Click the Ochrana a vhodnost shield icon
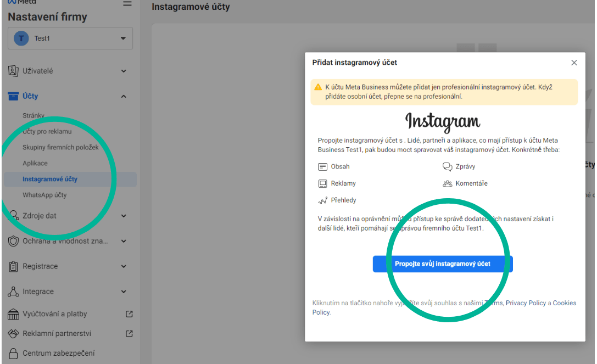 13,241
